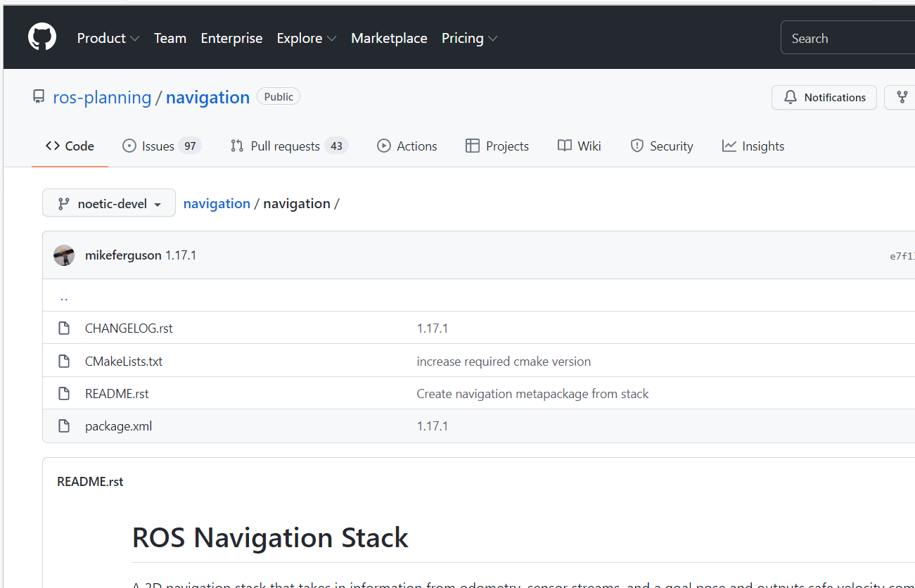Open the Projects tab
The width and height of the screenshot is (915, 588).
pyautogui.click(x=497, y=146)
